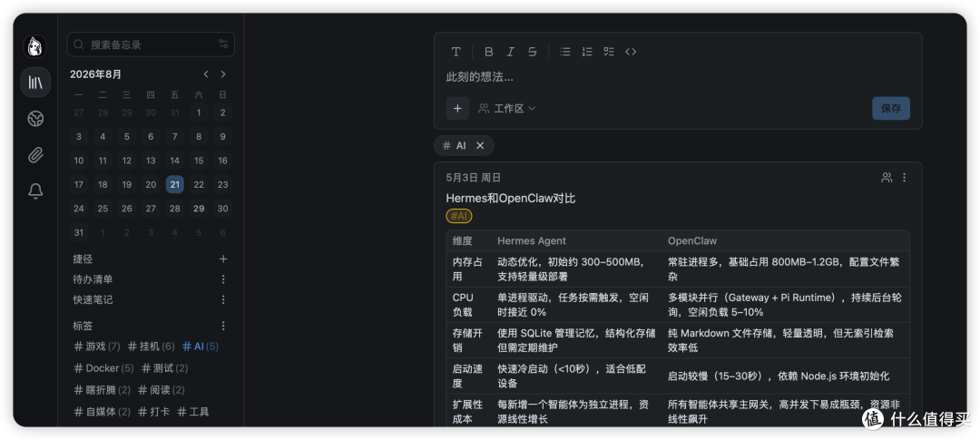
Task: Focus the 搜索备忘录 search field
Action: [151, 44]
